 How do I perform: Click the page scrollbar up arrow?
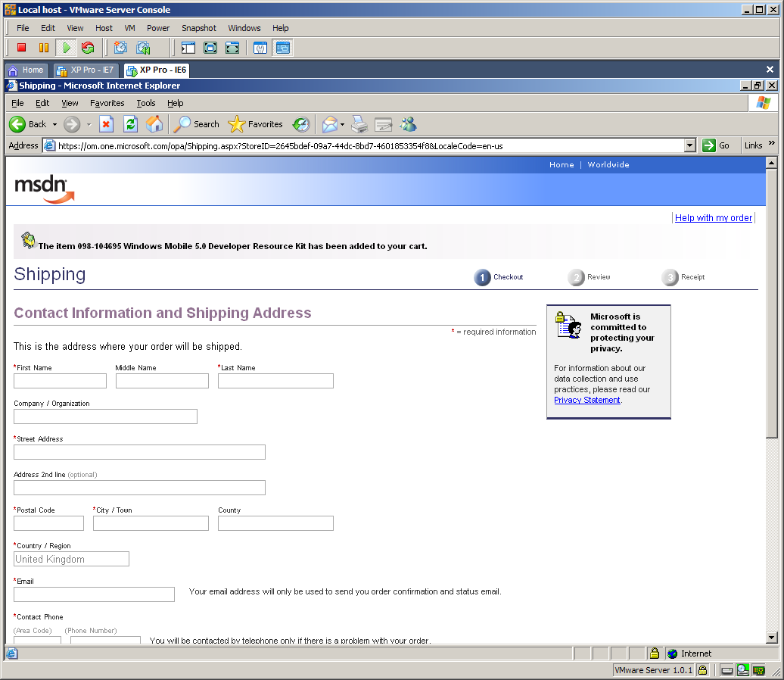[x=771, y=163]
